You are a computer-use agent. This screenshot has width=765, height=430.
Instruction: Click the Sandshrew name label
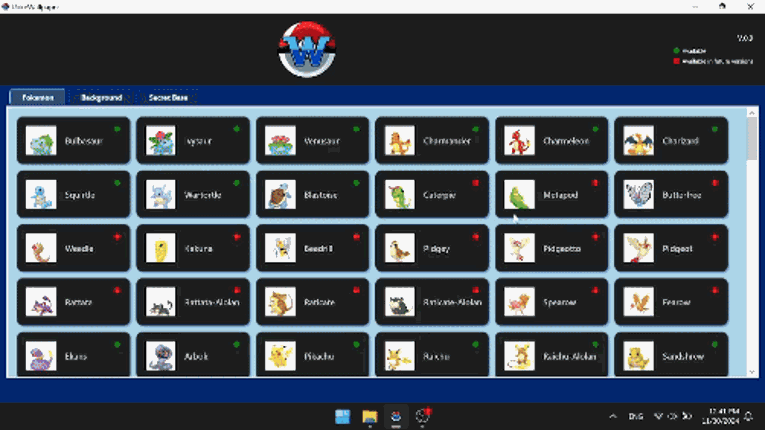click(x=683, y=356)
